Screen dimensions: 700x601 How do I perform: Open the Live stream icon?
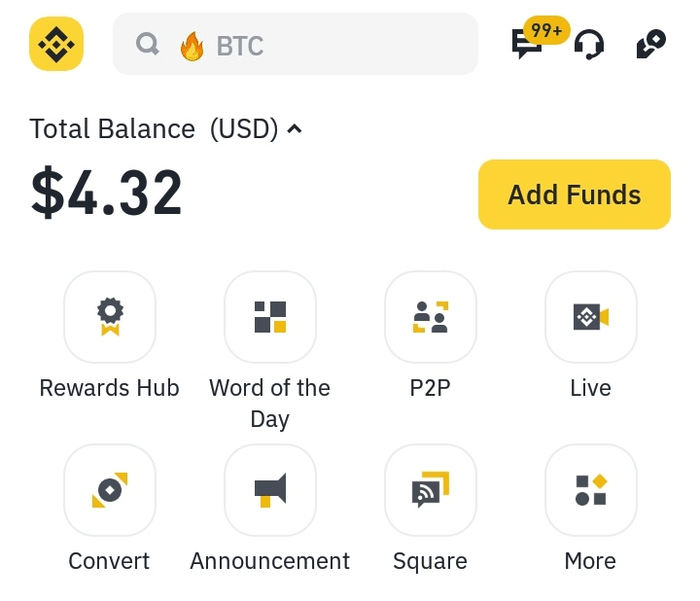click(591, 317)
